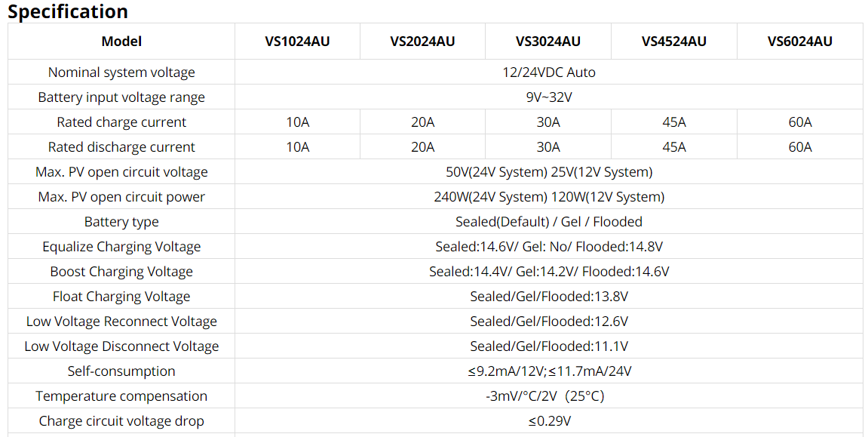Select the VS1024AU model column header

tap(297, 42)
